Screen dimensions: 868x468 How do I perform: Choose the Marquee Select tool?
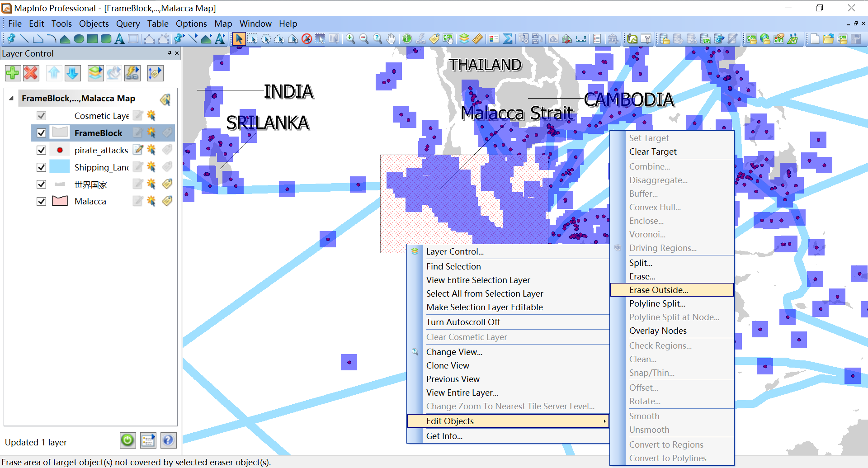(x=252, y=39)
